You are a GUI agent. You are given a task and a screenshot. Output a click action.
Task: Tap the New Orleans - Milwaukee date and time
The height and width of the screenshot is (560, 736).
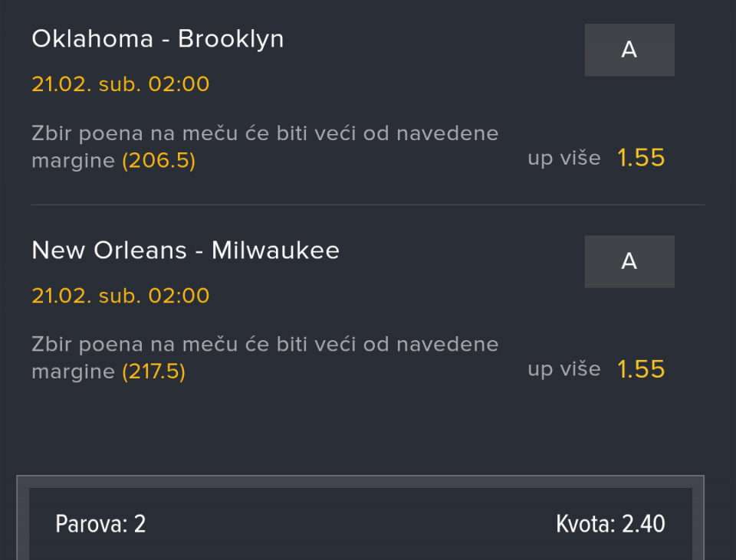point(120,296)
